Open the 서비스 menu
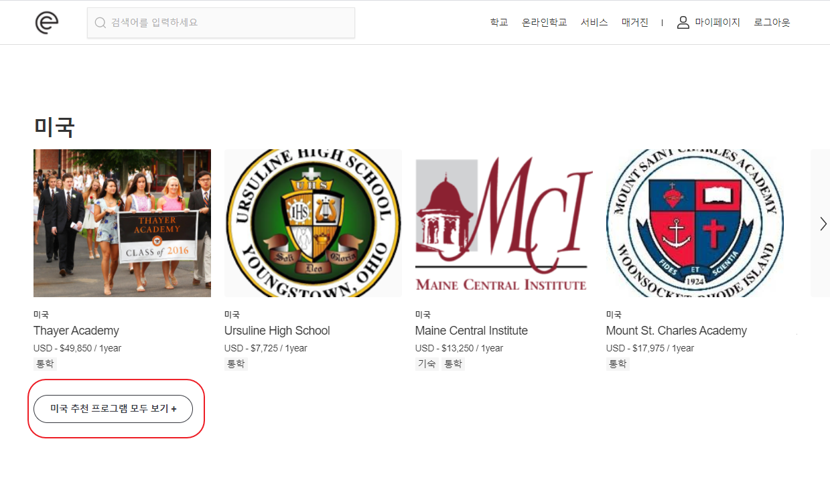This screenshot has width=830, height=504. click(x=594, y=23)
